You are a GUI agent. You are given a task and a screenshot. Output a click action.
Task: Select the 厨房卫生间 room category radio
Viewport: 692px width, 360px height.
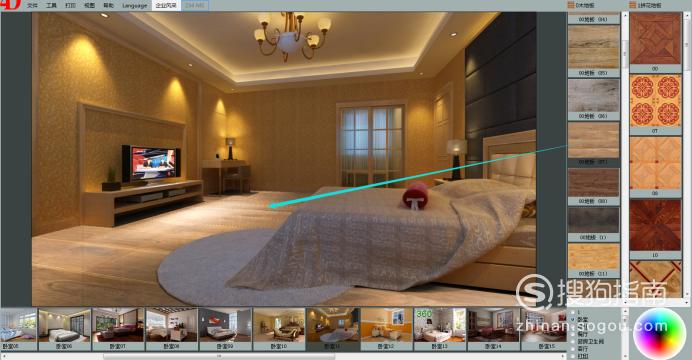click(573, 341)
